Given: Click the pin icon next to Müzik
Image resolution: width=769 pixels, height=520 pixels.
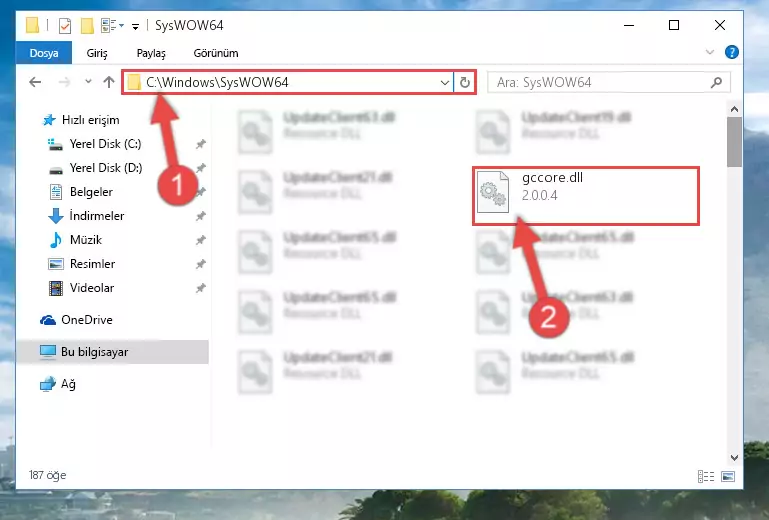Looking at the screenshot, I should coord(201,240).
